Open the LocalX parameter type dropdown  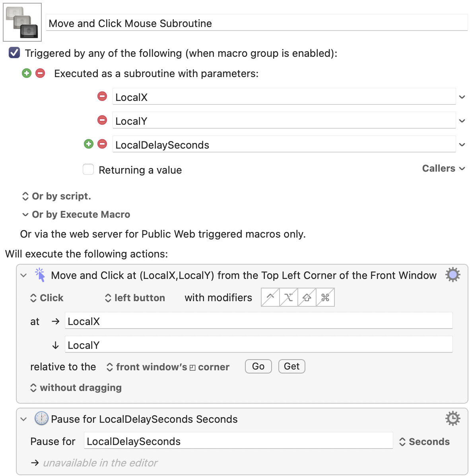(462, 97)
